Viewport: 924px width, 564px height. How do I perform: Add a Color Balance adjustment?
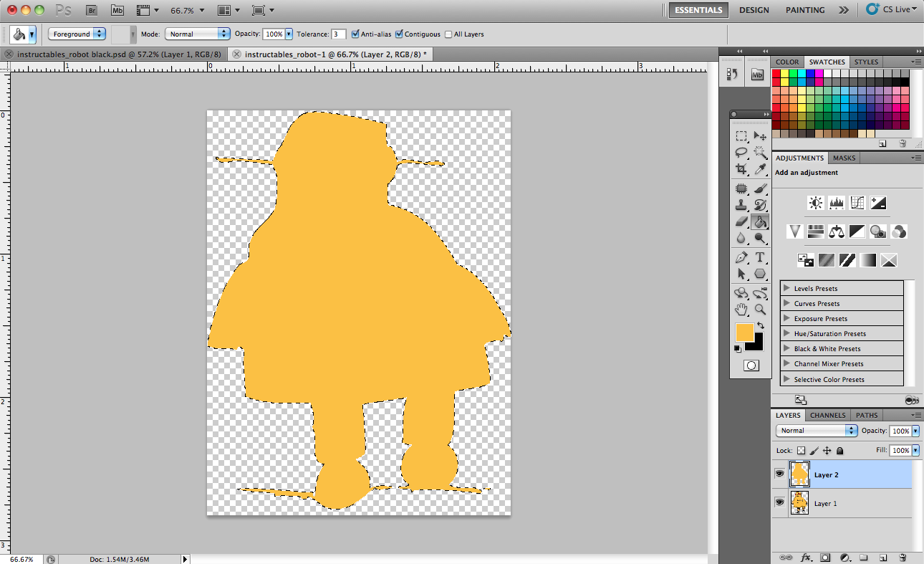837,231
